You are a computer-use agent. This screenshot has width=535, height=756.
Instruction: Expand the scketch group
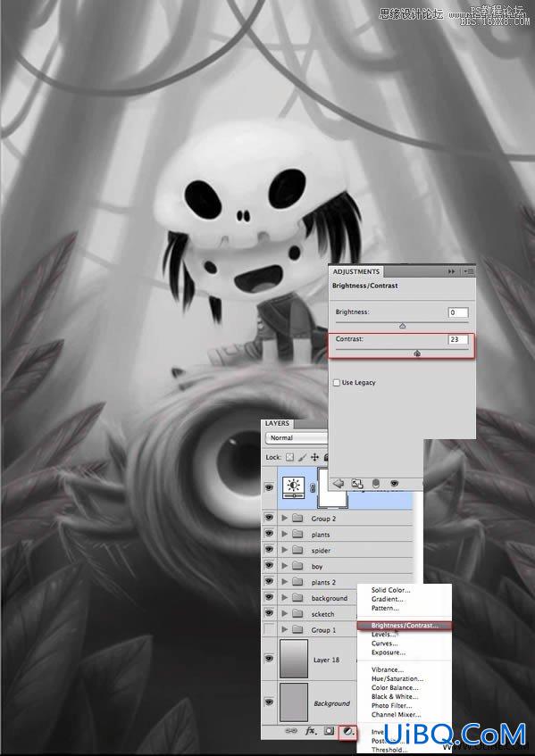point(285,614)
